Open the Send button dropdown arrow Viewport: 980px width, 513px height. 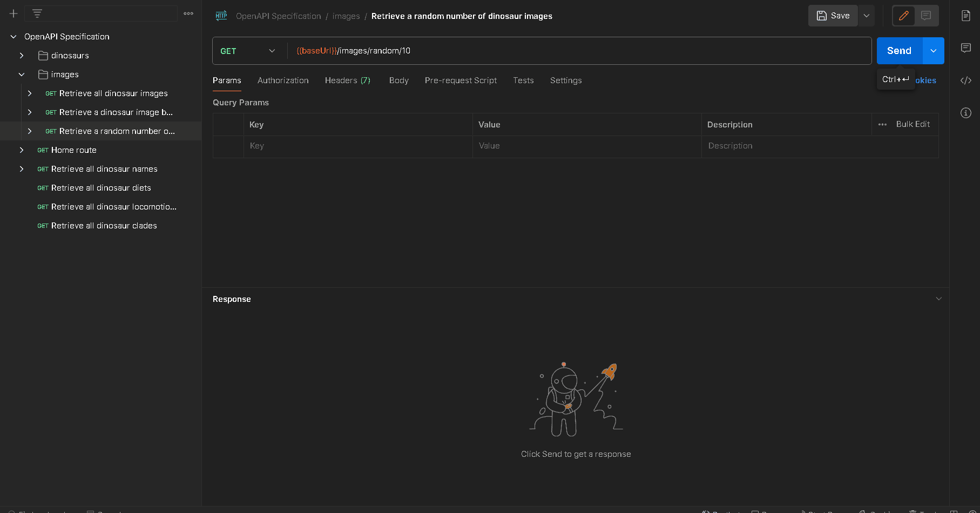[x=934, y=51]
